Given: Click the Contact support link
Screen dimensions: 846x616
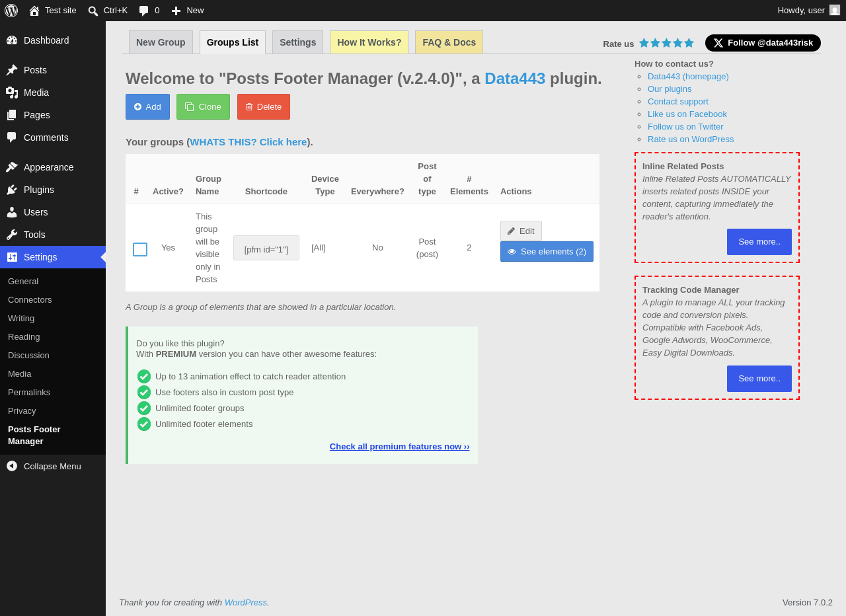Looking at the screenshot, I should (x=678, y=101).
